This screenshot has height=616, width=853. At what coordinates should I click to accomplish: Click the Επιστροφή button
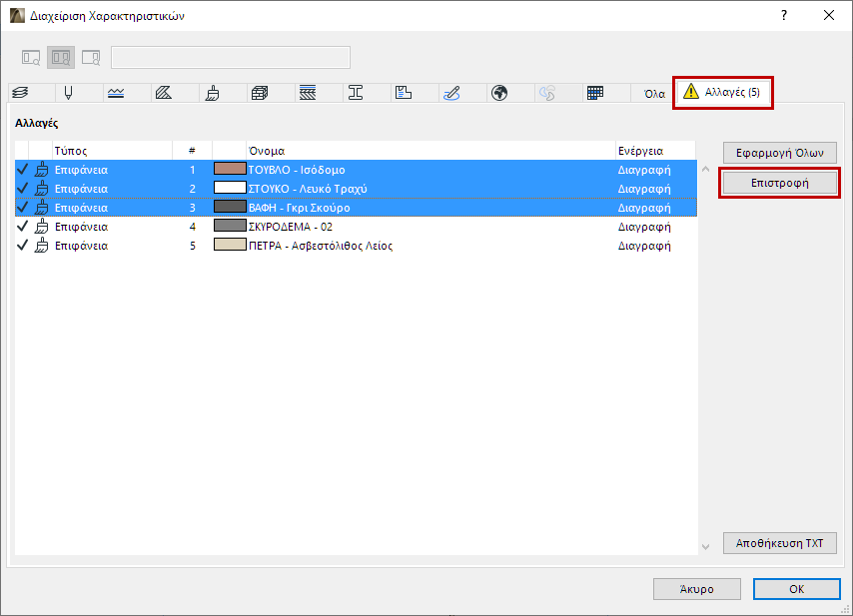(x=779, y=183)
